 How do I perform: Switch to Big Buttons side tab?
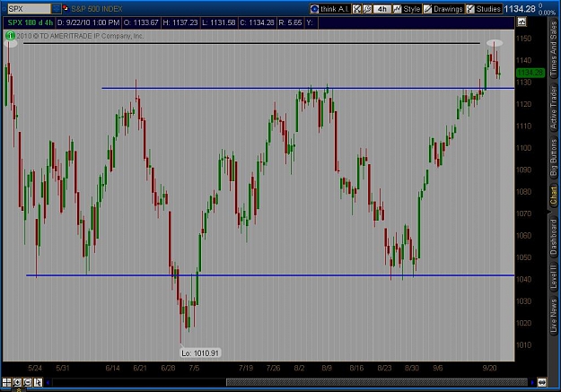(x=554, y=158)
